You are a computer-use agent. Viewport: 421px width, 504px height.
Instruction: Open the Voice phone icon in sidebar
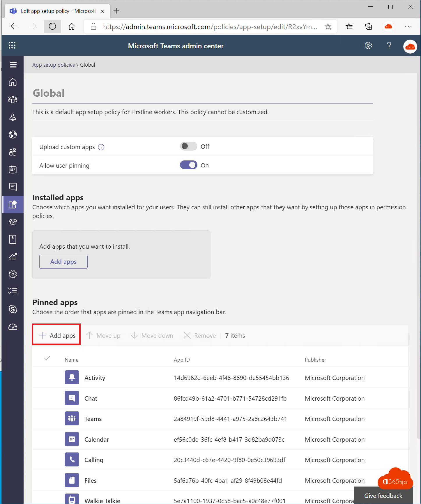(13, 222)
